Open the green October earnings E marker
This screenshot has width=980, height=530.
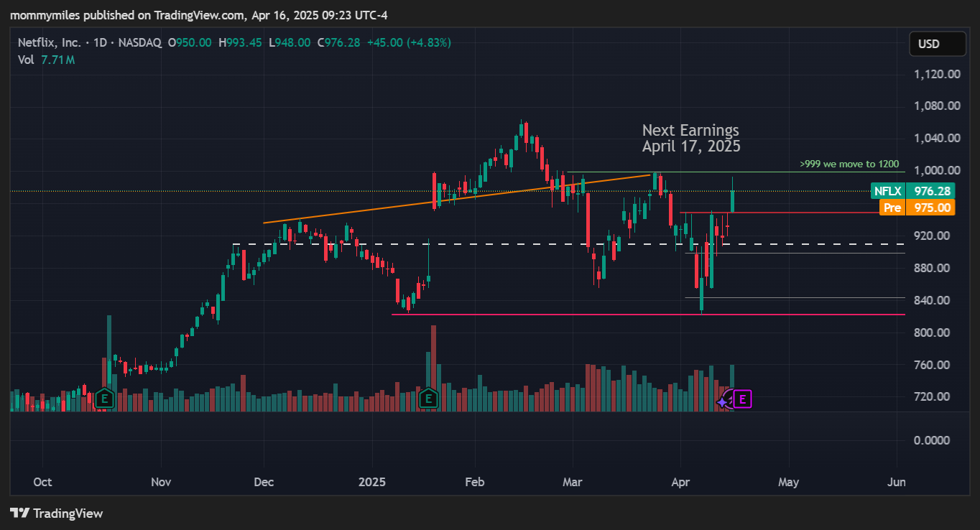(x=105, y=398)
